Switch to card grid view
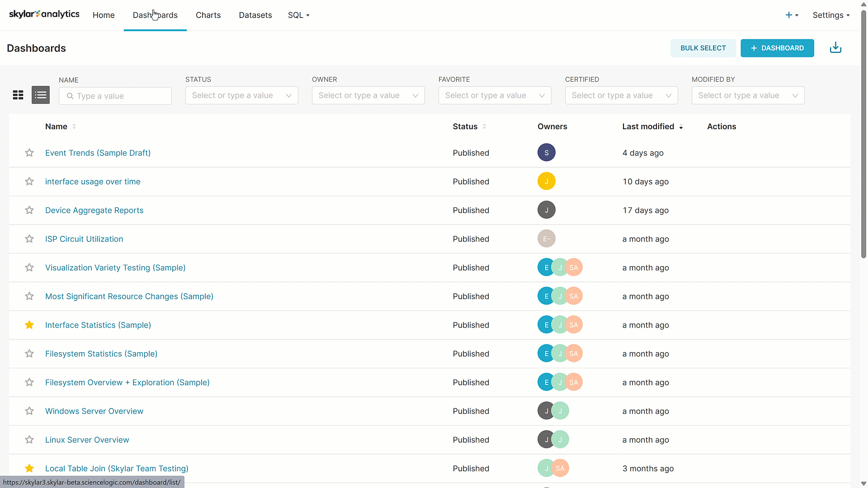The image size is (868, 488). 18,95
